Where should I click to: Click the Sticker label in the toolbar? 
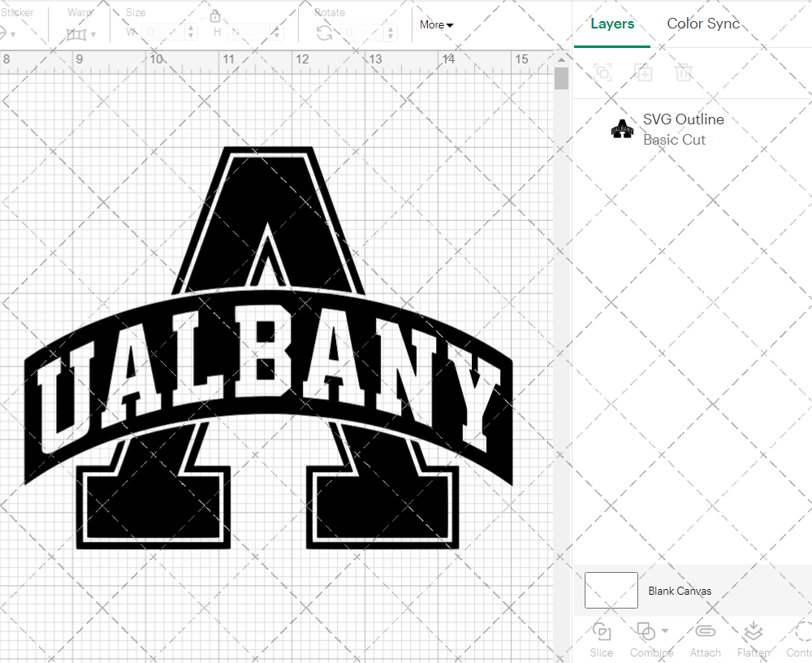19,12
